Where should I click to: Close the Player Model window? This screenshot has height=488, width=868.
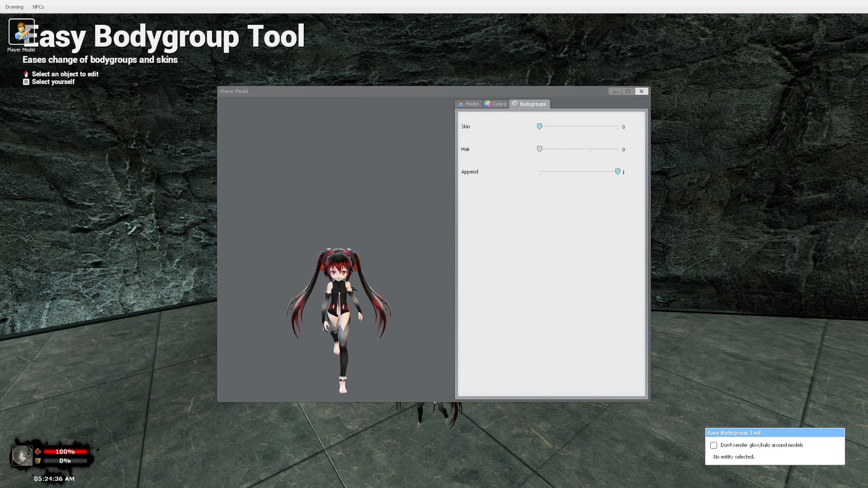pyautogui.click(x=642, y=91)
